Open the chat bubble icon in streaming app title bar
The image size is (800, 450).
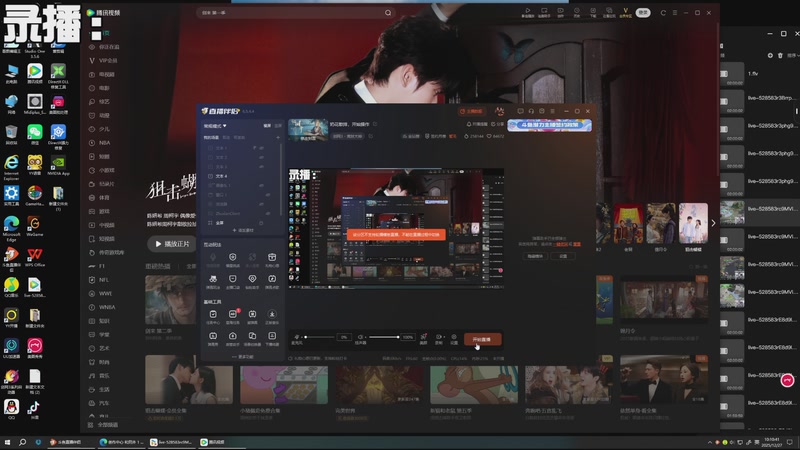[x=520, y=111]
